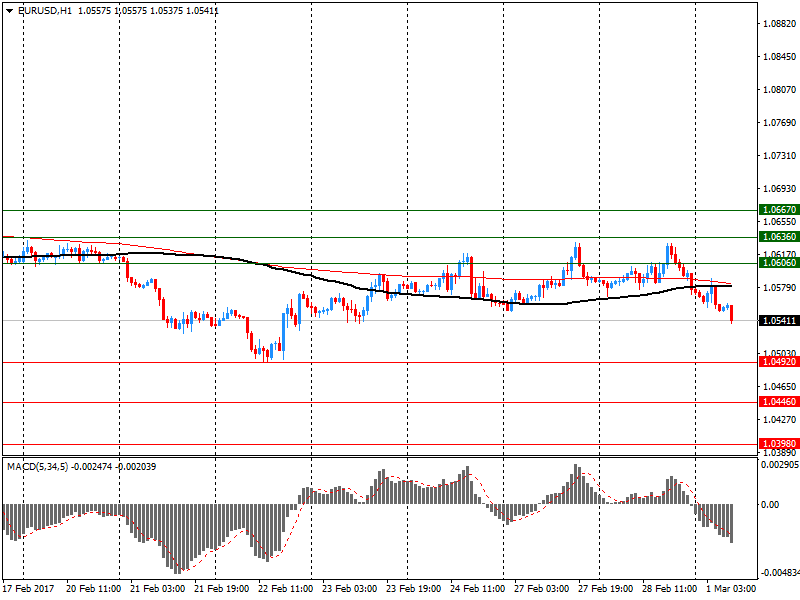Click the 1.07310 price scale label
Screen dimensions: 800x600
[x=779, y=156]
